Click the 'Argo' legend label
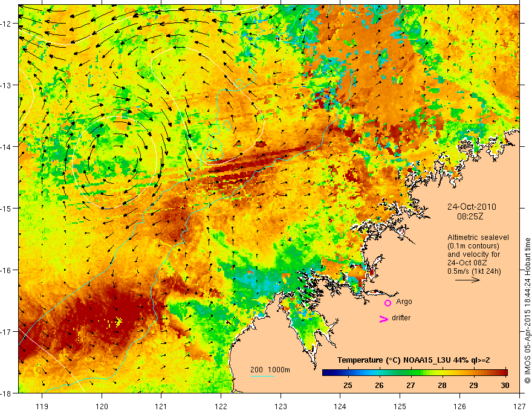 click(x=404, y=302)
